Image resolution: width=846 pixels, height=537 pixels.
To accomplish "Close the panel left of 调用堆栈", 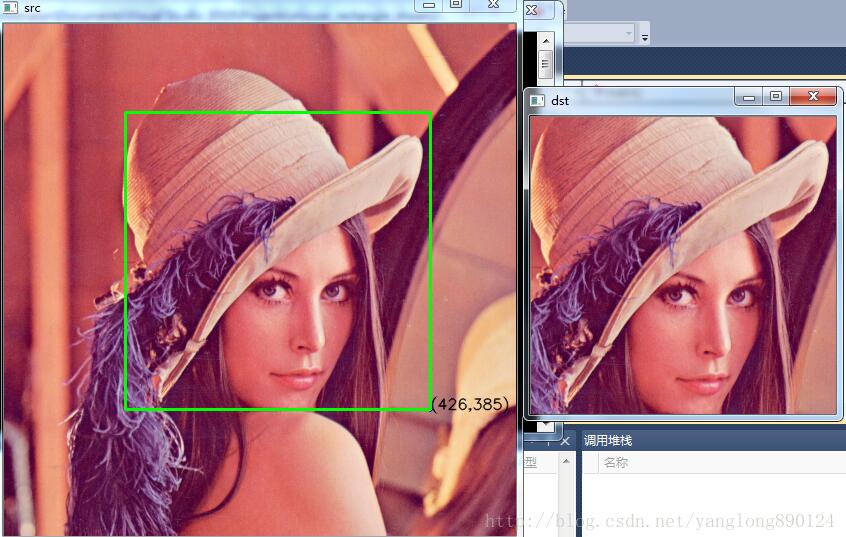I will tap(565, 441).
